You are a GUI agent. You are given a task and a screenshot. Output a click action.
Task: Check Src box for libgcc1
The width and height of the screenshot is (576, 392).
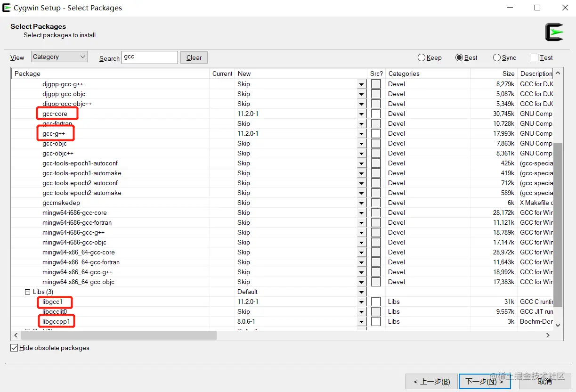376,302
